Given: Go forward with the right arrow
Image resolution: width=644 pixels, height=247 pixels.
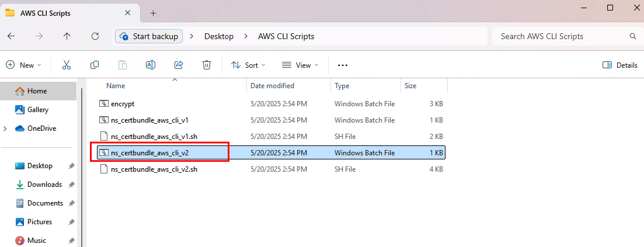Looking at the screenshot, I should point(39,36).
